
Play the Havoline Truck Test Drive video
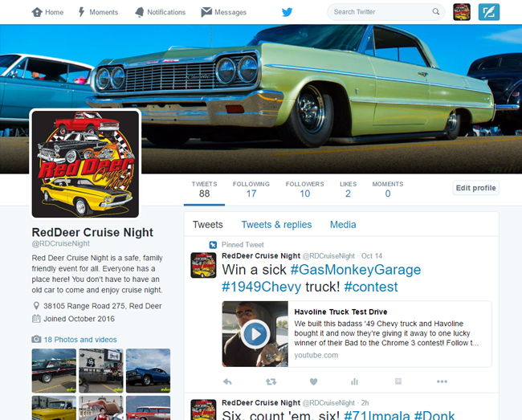255,332
